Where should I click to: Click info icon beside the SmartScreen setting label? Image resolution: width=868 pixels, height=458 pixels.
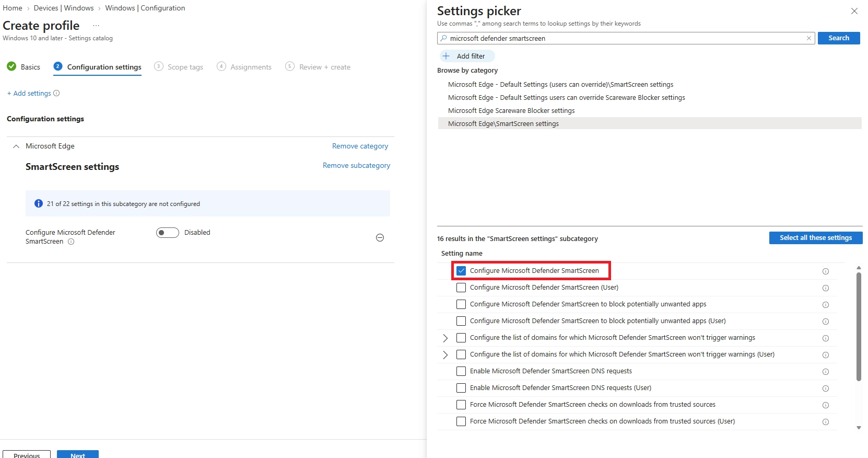71,242
